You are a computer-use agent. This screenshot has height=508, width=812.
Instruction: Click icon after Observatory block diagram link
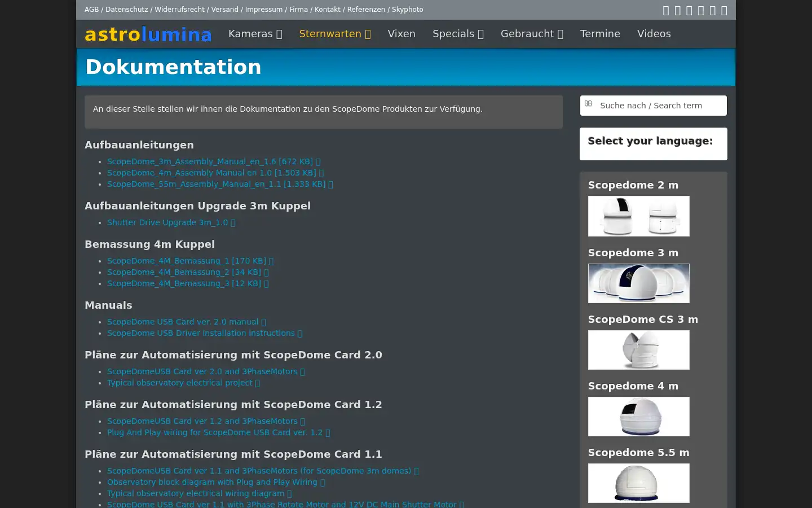click(x=323, y=482)
